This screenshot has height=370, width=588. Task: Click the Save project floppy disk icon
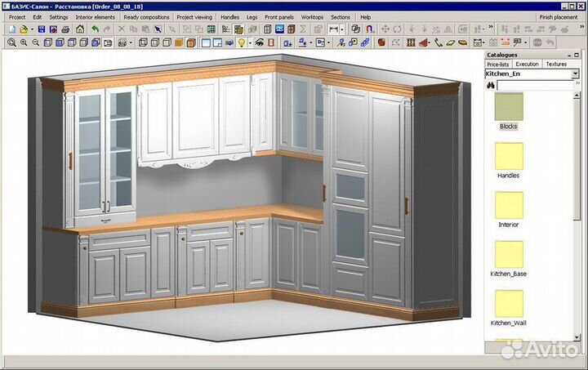(x=41, y=29)
